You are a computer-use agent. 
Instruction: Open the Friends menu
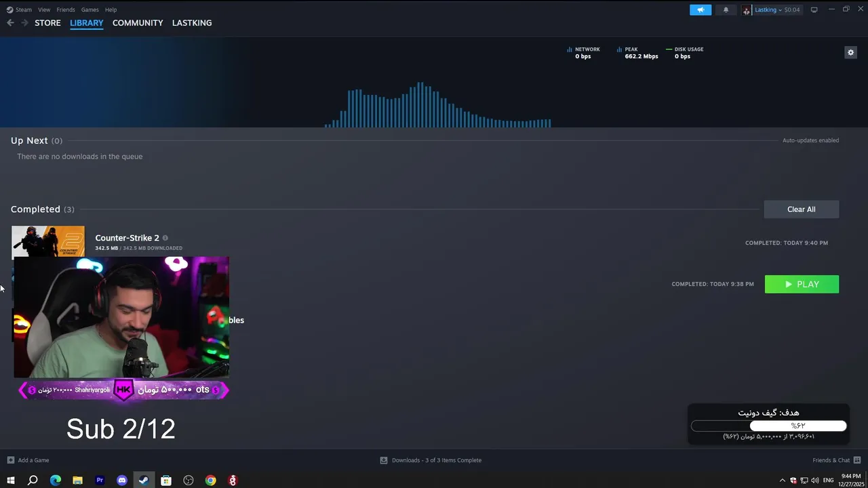[x=66, y=9]
